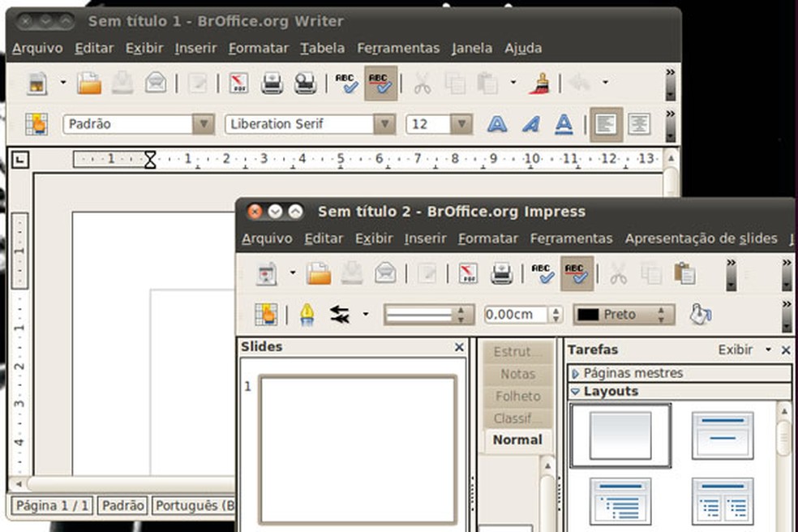Click the Open folder icon in Writer toolbar

(x=88, y=83)
